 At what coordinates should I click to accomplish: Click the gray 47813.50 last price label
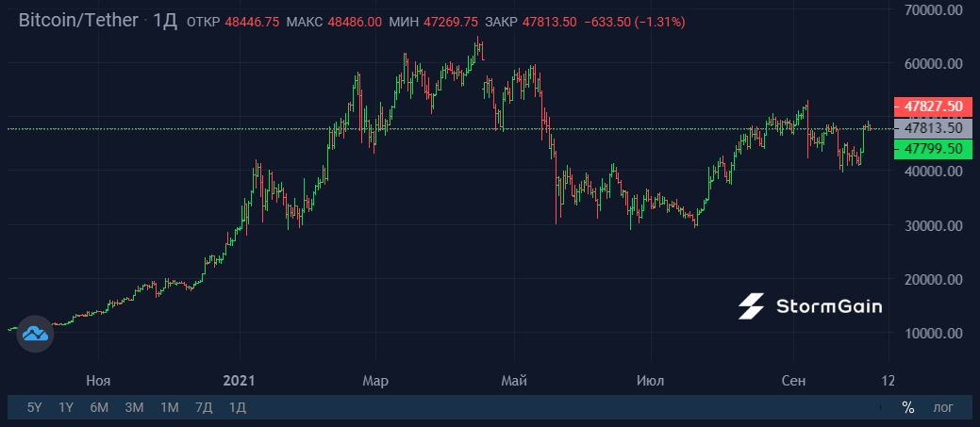click(933, 128)
